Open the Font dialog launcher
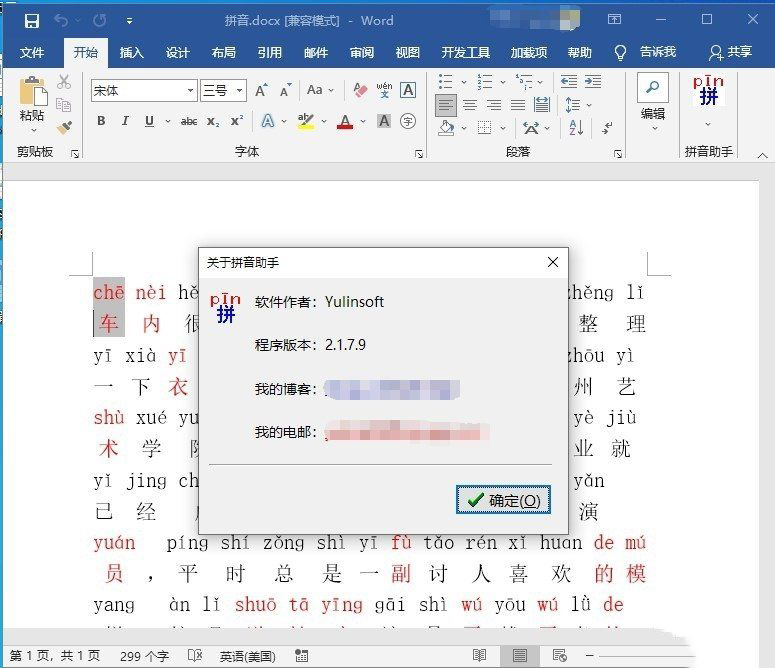 (419, 154)
